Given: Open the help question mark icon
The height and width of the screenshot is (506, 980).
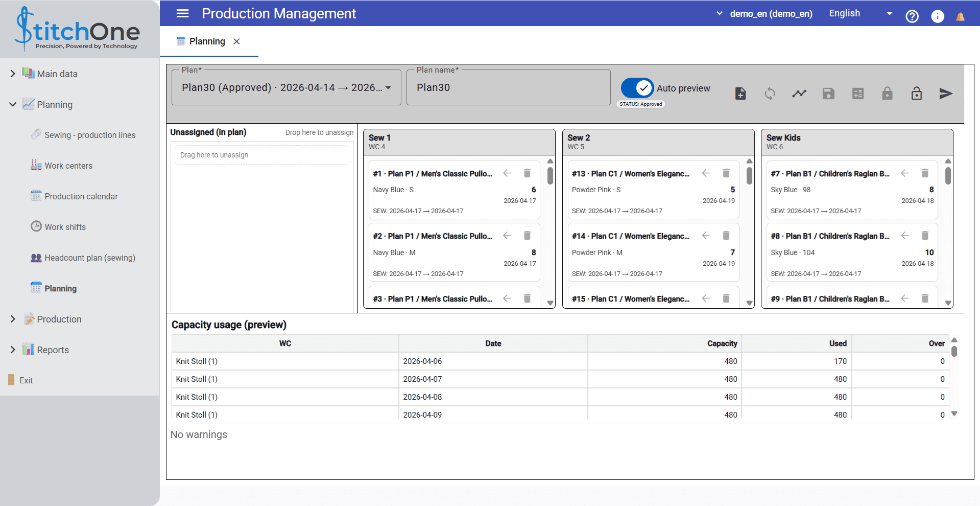Looking at the screenshot, I should pos(912,16).
